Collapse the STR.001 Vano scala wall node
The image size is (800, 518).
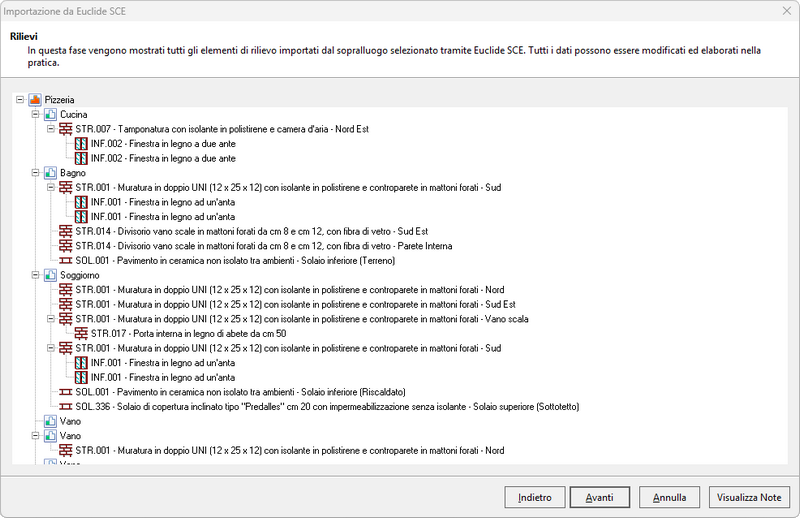[x=51, y=319]
